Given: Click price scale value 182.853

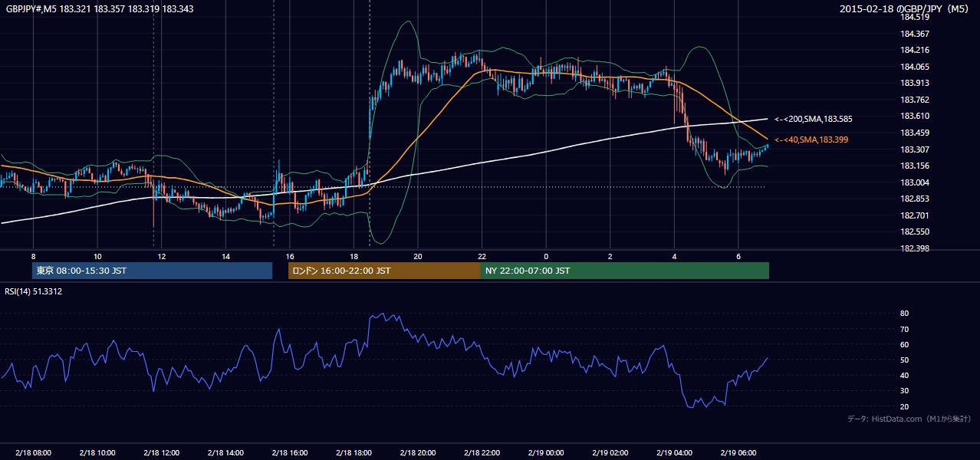Looking at the screenshot, I should (915, 199).
